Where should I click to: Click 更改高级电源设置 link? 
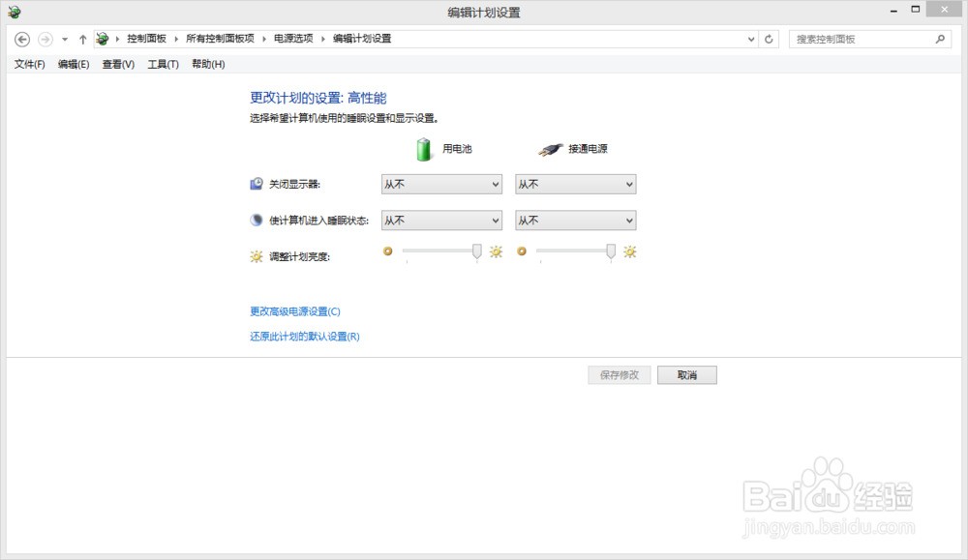295,311
